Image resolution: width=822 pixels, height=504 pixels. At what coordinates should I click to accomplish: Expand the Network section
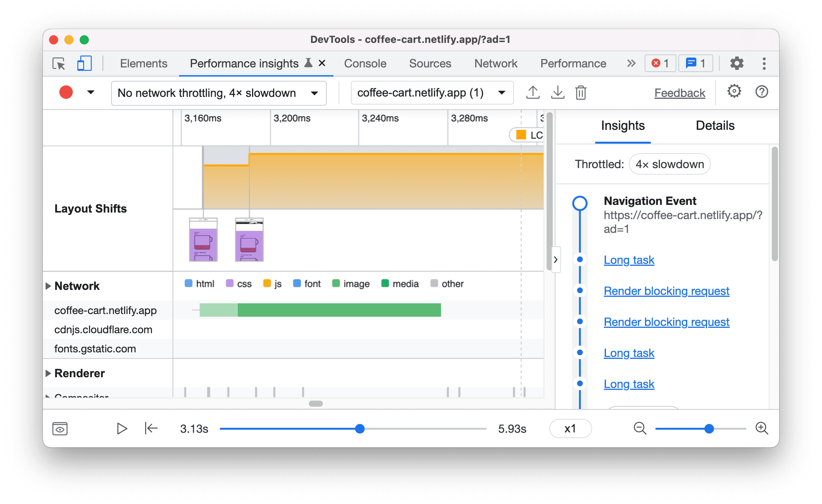pyautogui.click(x=49, y=284)
